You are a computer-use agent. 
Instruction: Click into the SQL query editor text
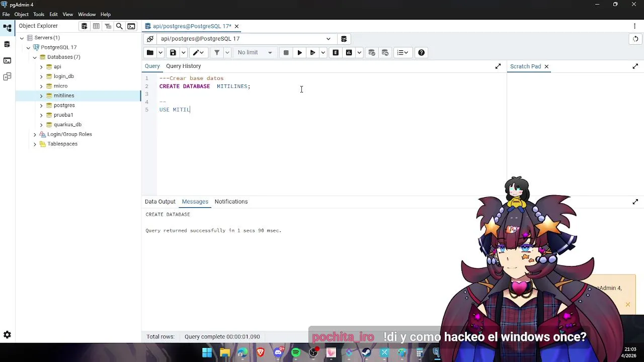(x=331, y=134)
